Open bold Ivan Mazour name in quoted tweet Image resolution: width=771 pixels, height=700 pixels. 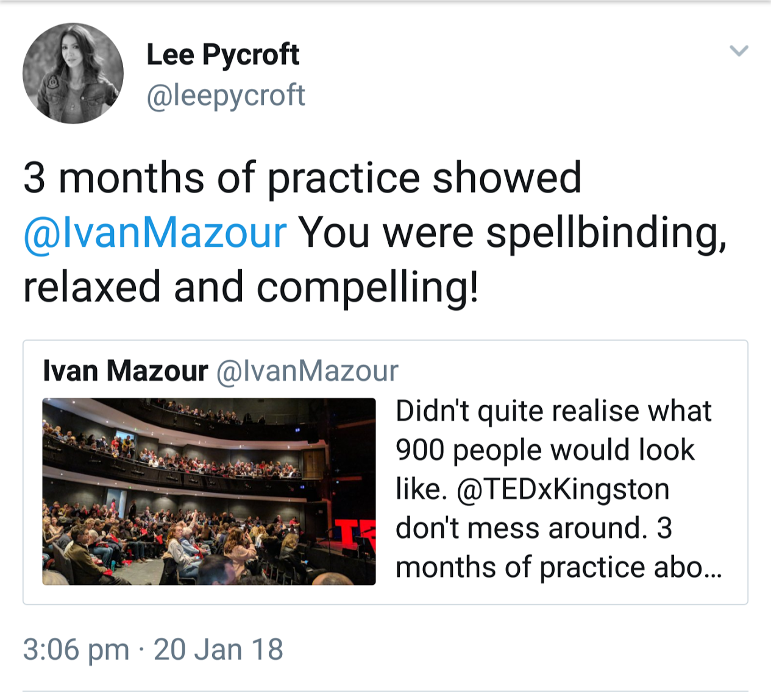tap(126, 370)
